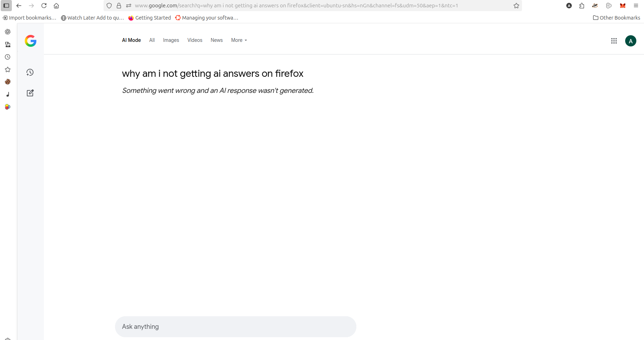Open the Google apps grid
The image size is (644, 340).
point(614,41)
